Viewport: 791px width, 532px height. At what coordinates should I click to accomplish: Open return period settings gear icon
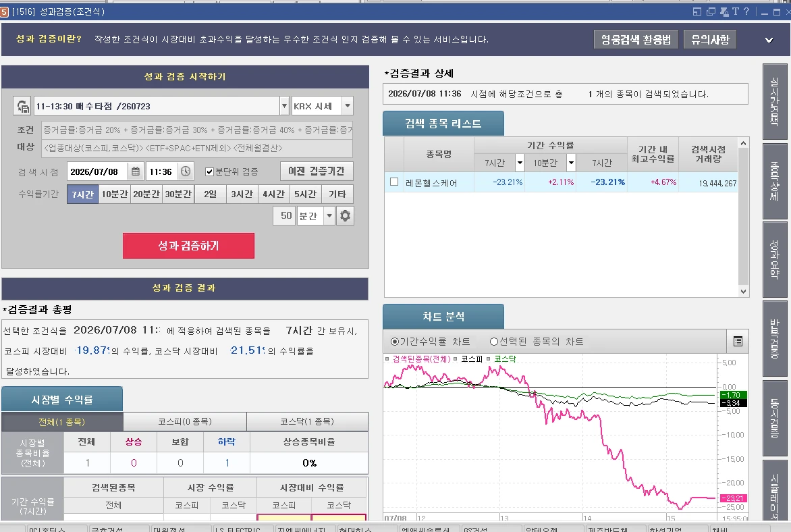(345, 216)
